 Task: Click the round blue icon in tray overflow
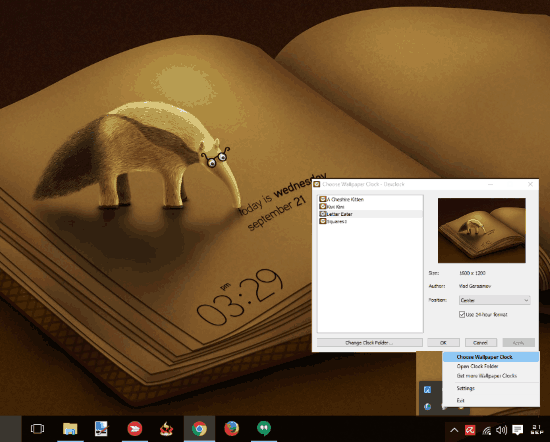427,407
